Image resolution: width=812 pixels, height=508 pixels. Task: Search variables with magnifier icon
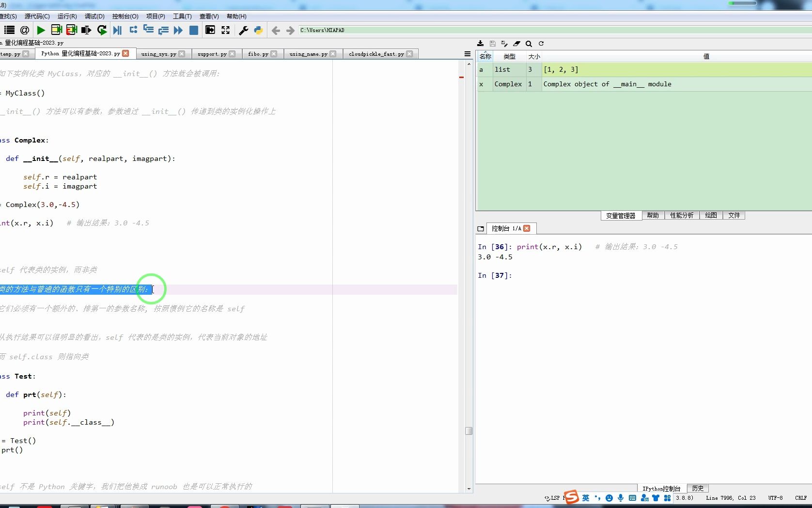click(x=529, y=44)
